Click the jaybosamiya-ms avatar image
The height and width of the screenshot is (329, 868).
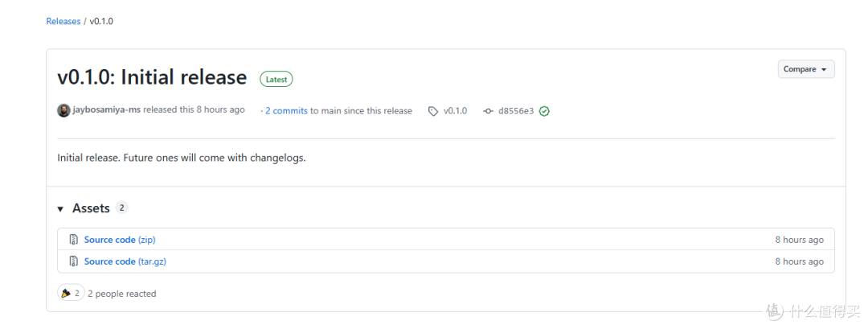click(x=63, y=110)
